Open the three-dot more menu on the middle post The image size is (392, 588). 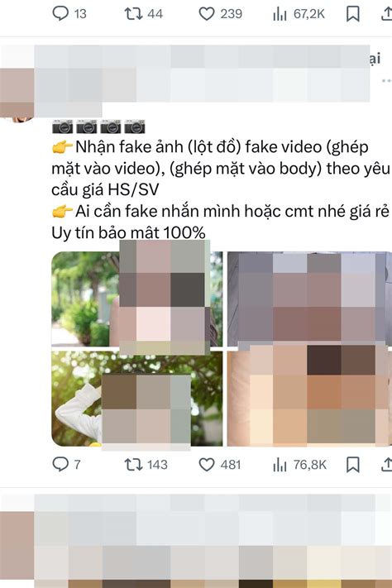pyautogui.click(x=387, y=80)
